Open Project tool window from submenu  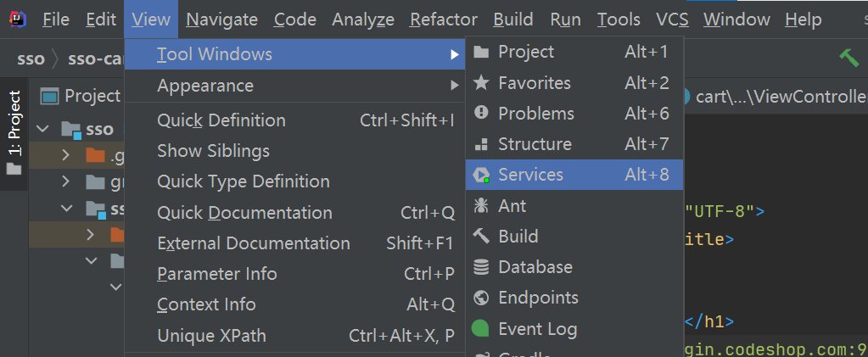pyautogui.click(x=525, y=53)
